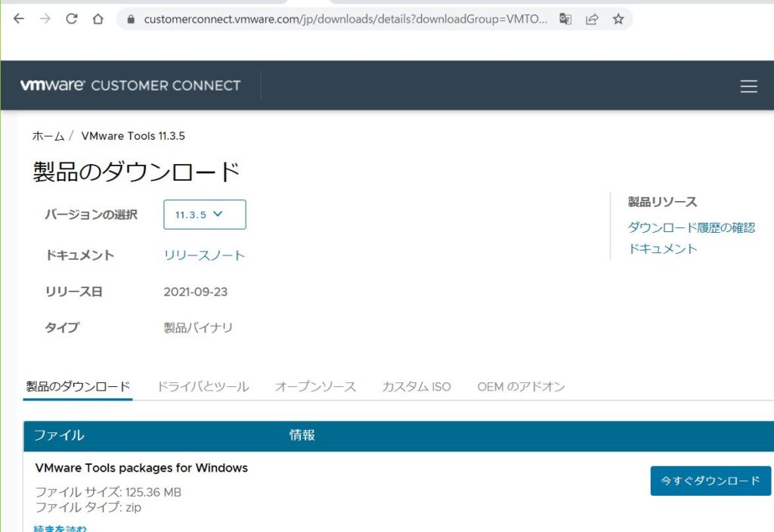Expand the 続きを読む link

[60, 527]
